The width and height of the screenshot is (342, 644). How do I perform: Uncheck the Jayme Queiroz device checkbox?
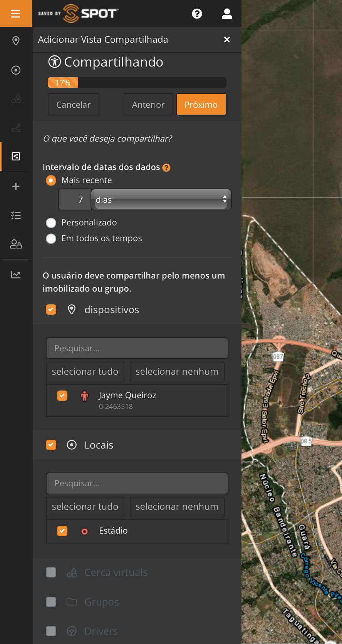pyautogui.click(x=62, y=396)
